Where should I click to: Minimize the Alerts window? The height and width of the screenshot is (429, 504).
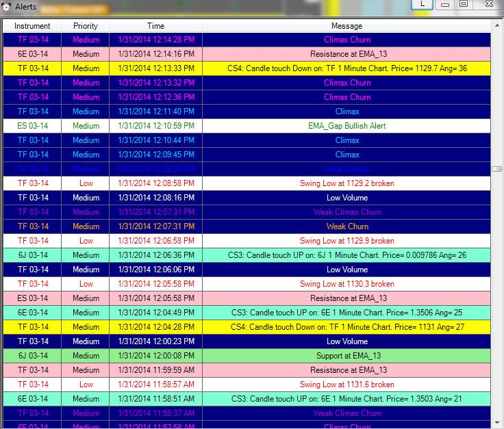point(445,4)
